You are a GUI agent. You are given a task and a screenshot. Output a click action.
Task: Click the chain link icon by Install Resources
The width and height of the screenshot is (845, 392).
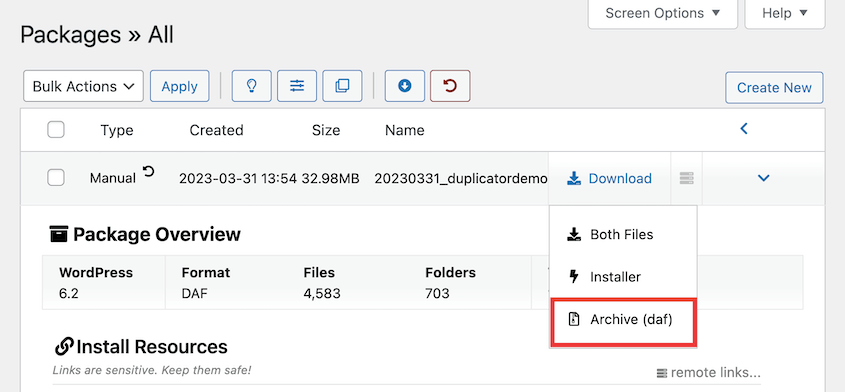point(64,347)
